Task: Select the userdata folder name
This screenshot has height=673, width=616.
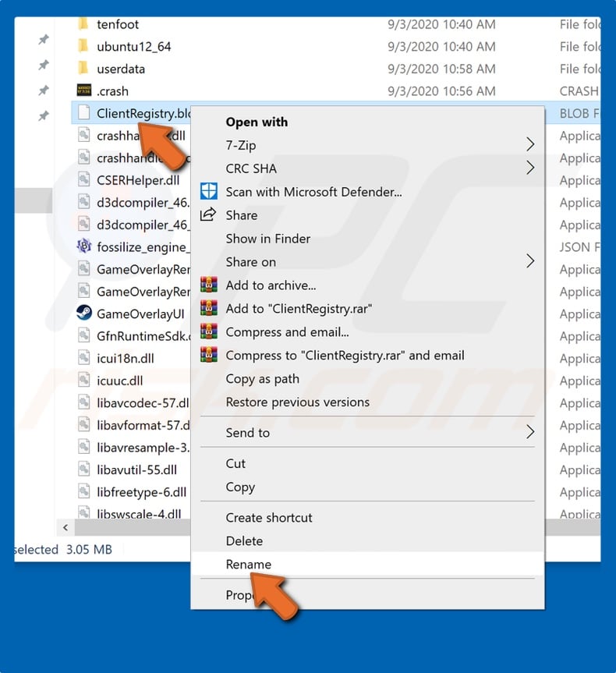Action: tap(121, 69)
